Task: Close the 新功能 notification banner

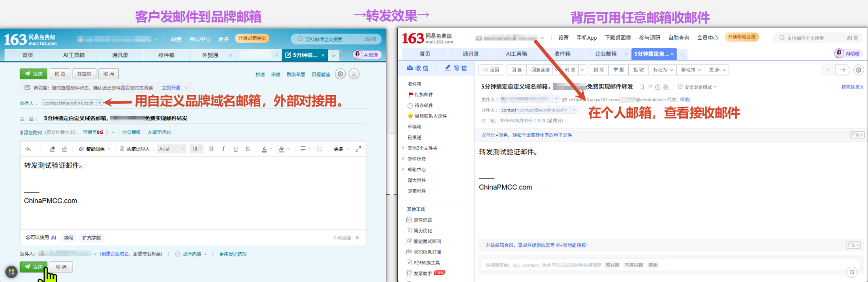Action: click(186, 88)
